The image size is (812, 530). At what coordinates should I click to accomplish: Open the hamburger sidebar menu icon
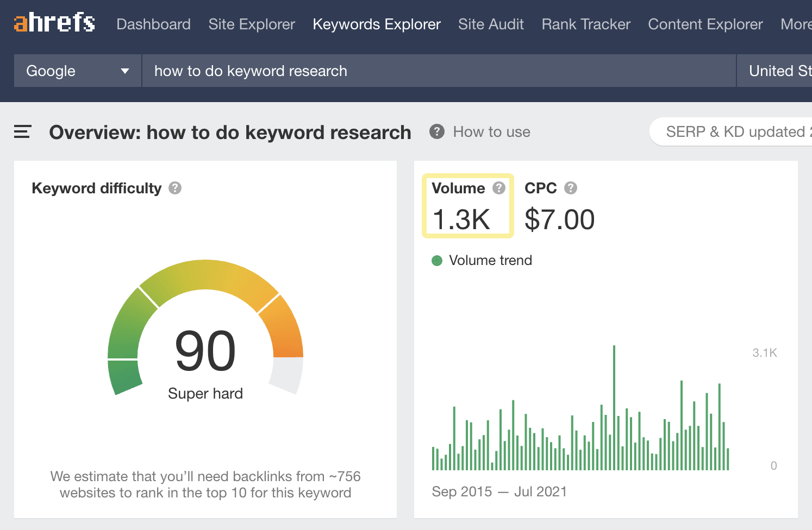[22, 131]
